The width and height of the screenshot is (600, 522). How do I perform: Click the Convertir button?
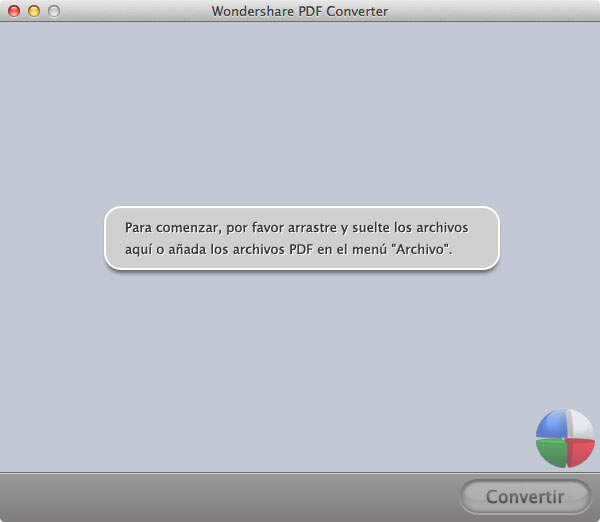[x=525, y=497]
